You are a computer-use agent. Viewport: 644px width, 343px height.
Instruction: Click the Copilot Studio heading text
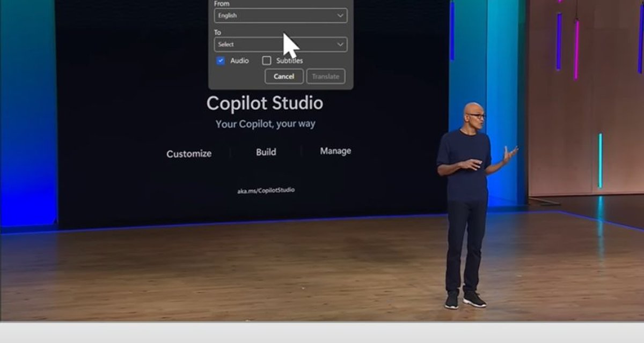click(265, 103)
